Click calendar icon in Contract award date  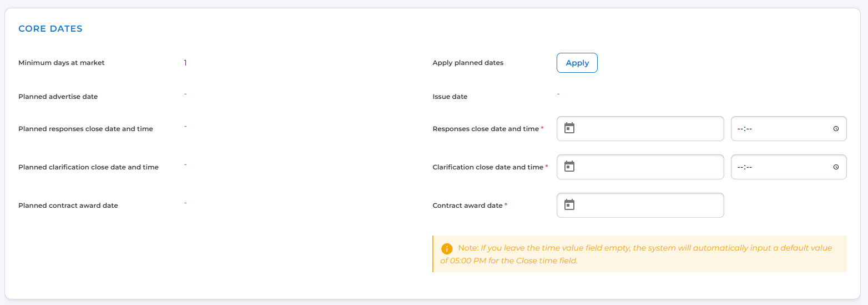click(569, 205)
